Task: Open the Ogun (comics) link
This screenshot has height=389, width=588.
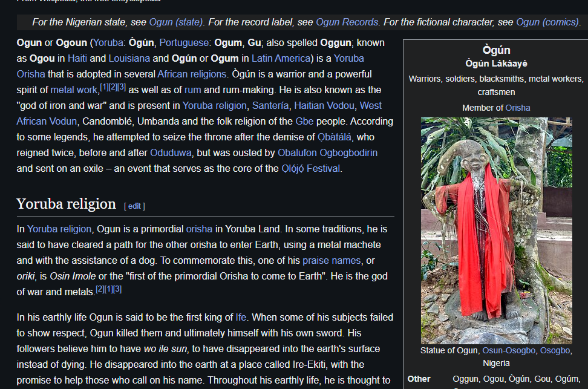Action: 547,22
